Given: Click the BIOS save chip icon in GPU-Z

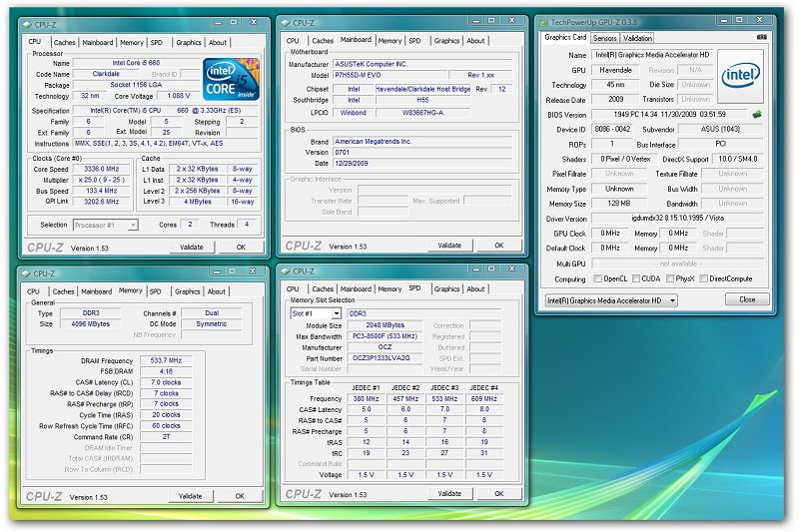Looking at the screenshot, I should pyautogui.click(x=757, y=115).
